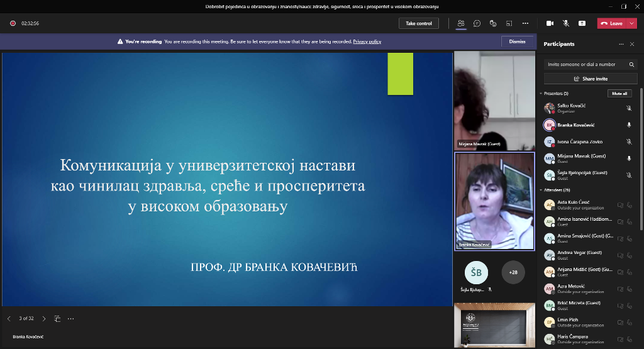Click the Take control button
Screen dimensions: 644x349
[418, 23]
